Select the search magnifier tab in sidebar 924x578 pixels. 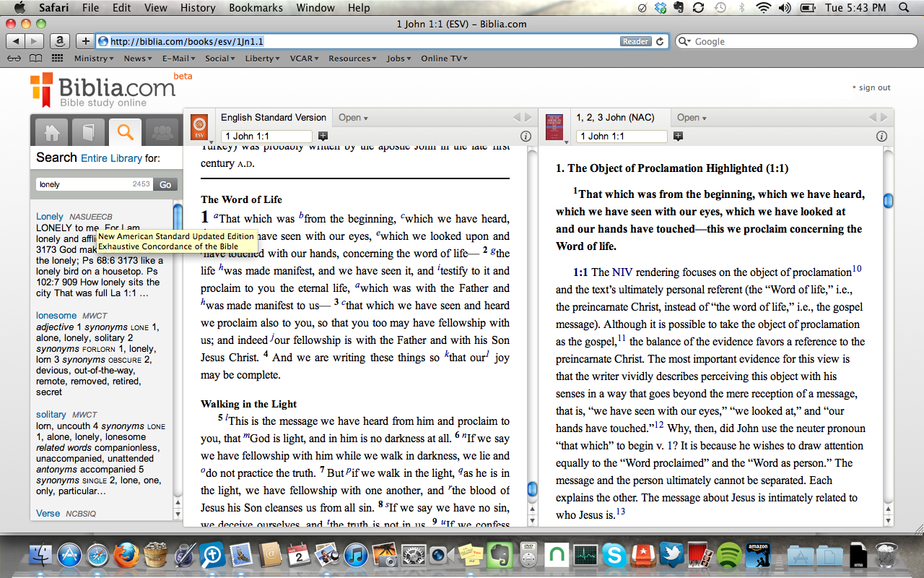pyautogui.click(x=125, y=132)
